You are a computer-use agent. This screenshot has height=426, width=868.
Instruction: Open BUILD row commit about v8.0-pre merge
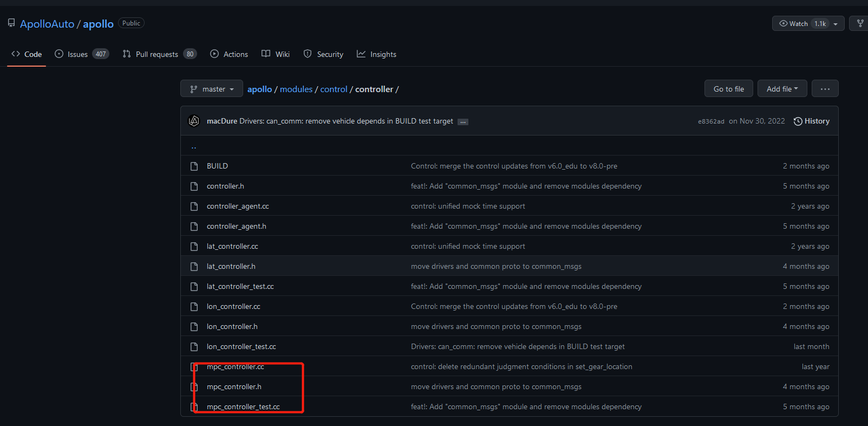pos(514,166)
